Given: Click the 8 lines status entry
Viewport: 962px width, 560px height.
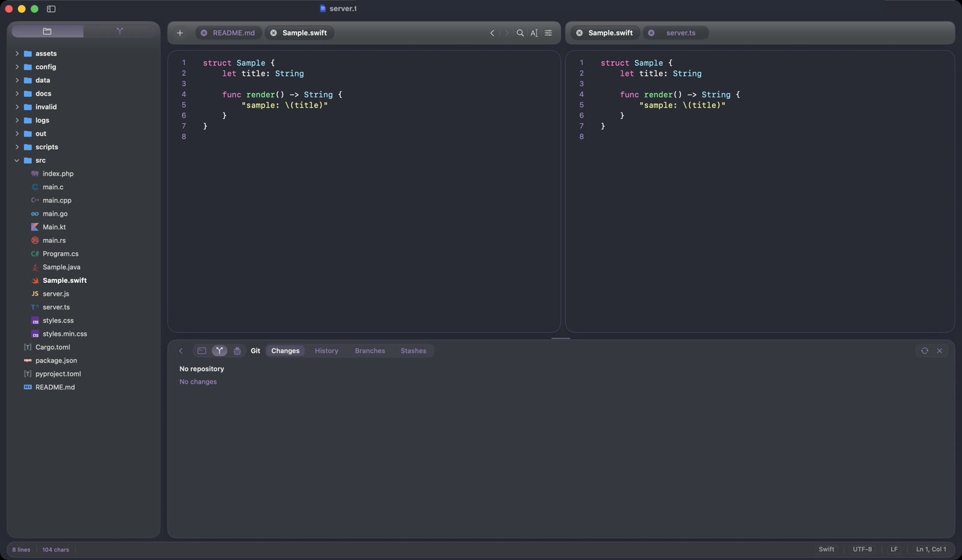Looking at the screenshot, I should coord(21,550).
